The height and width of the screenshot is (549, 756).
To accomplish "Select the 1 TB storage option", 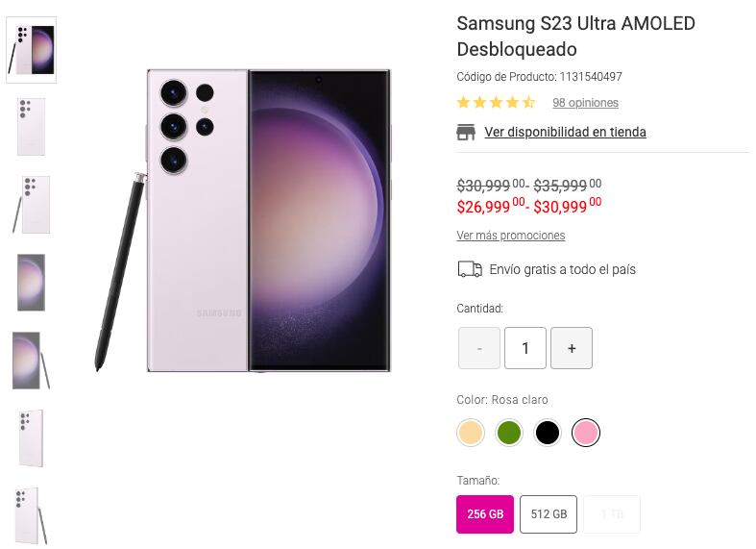I will (x=612, y=514).
